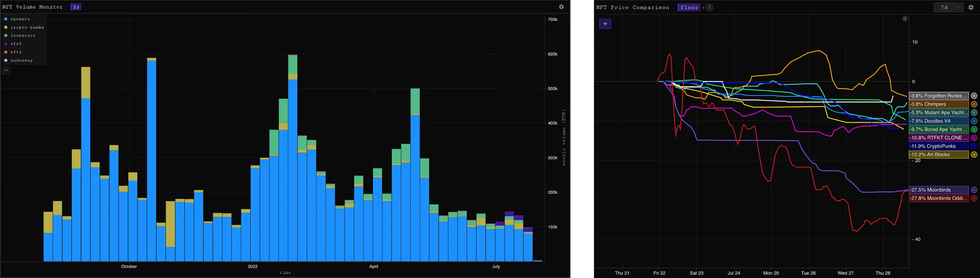Select the -3.6% Forgotten Runes label
The height and width of the screenshot is (278, 980).
[939, 96]
